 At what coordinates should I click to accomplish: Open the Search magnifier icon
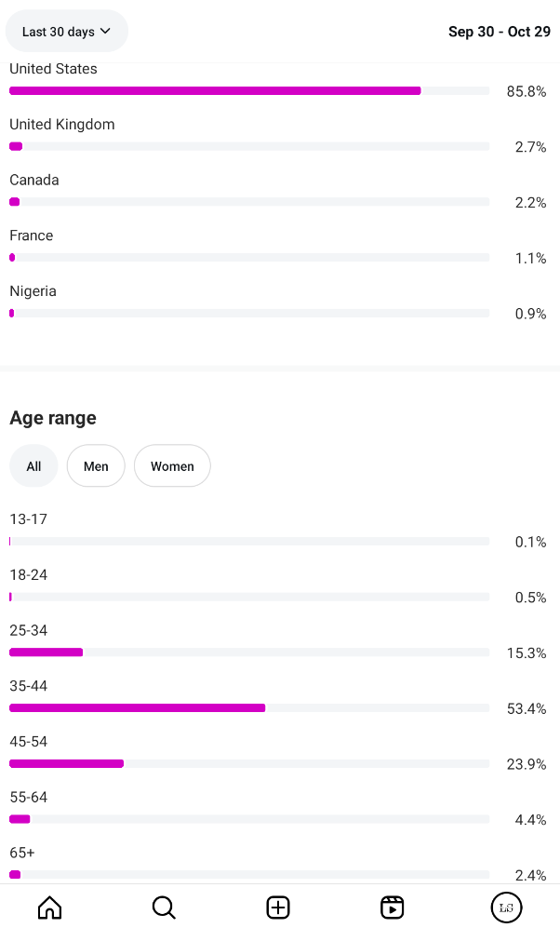(x=164, y=908)
